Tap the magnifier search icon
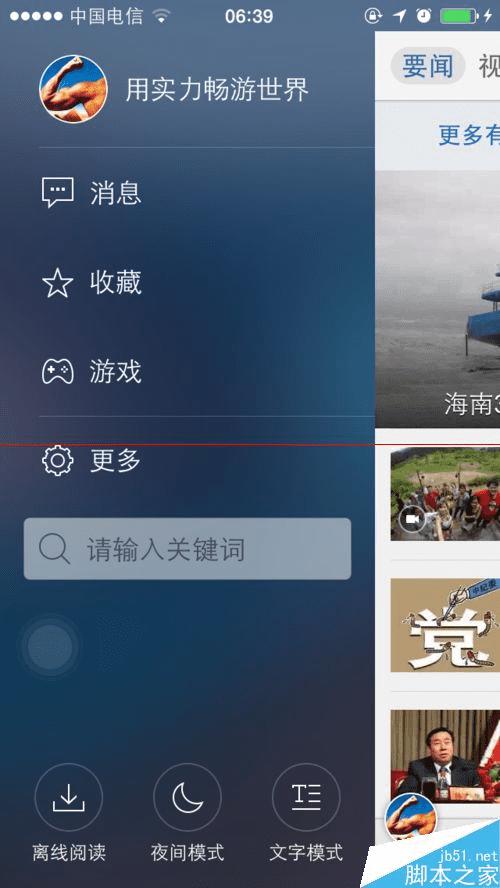Screen dimensions: 500x888 tap(54, 549)
